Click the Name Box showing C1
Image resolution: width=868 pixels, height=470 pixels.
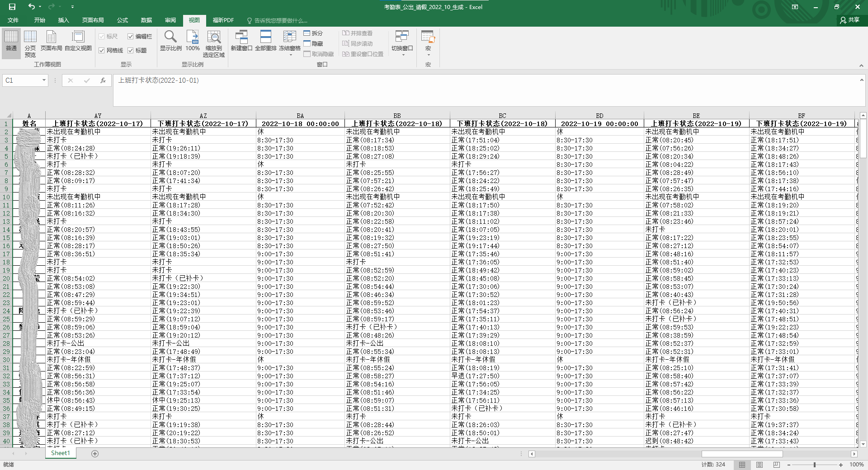(22, 80)
